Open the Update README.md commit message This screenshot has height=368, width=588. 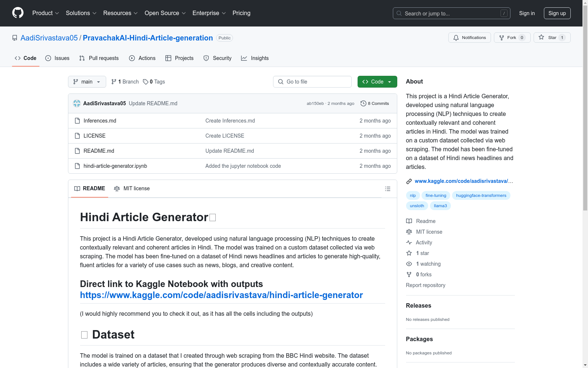(153, 103)
